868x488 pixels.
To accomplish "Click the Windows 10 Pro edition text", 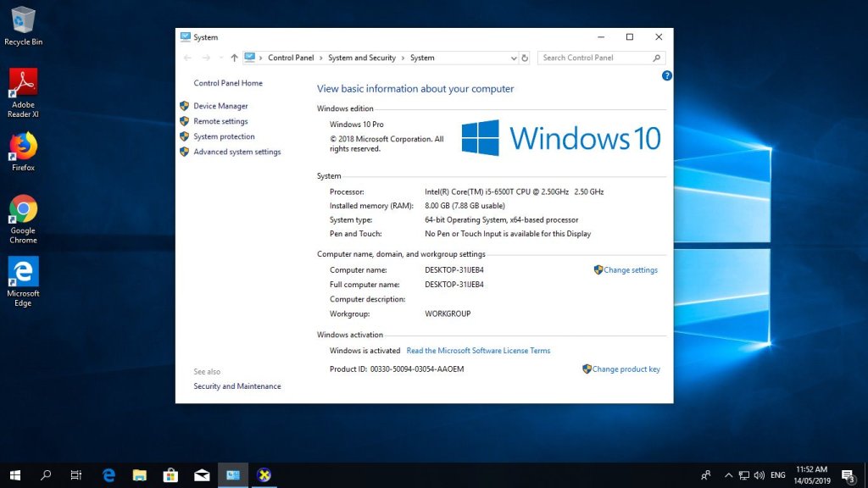I will (x=357, y=125).
